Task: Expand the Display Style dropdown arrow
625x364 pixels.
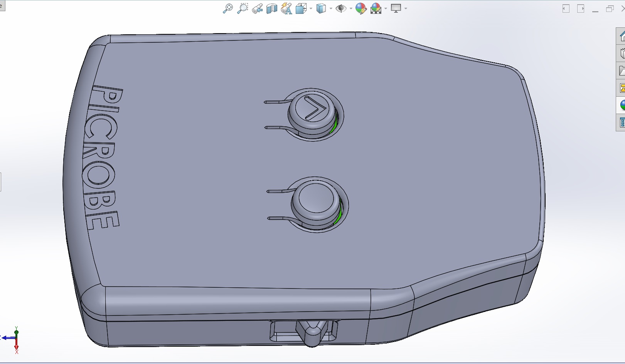Action: [x=331, y=8]
